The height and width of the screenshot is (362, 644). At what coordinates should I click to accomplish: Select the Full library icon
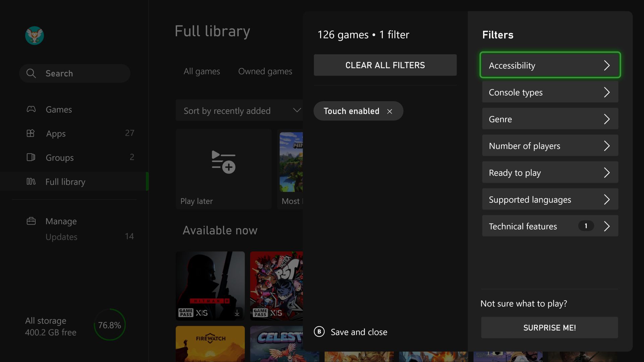(x=31, y=181)
